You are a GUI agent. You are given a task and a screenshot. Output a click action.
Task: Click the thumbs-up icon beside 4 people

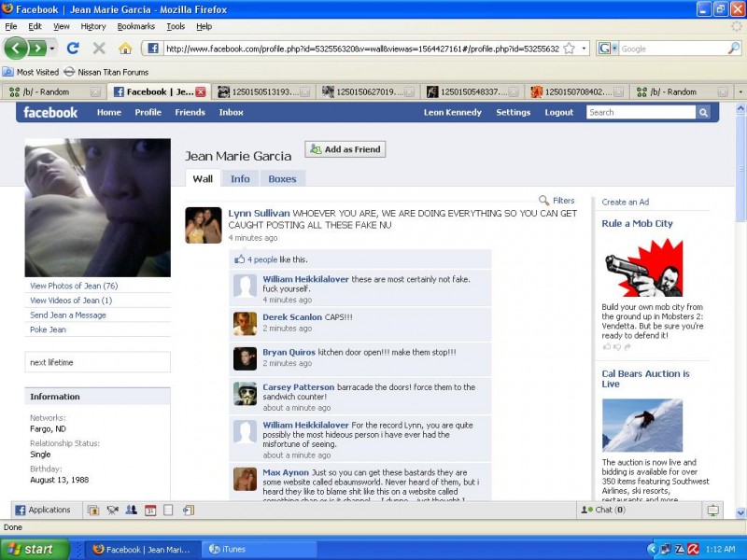point(239,259)
